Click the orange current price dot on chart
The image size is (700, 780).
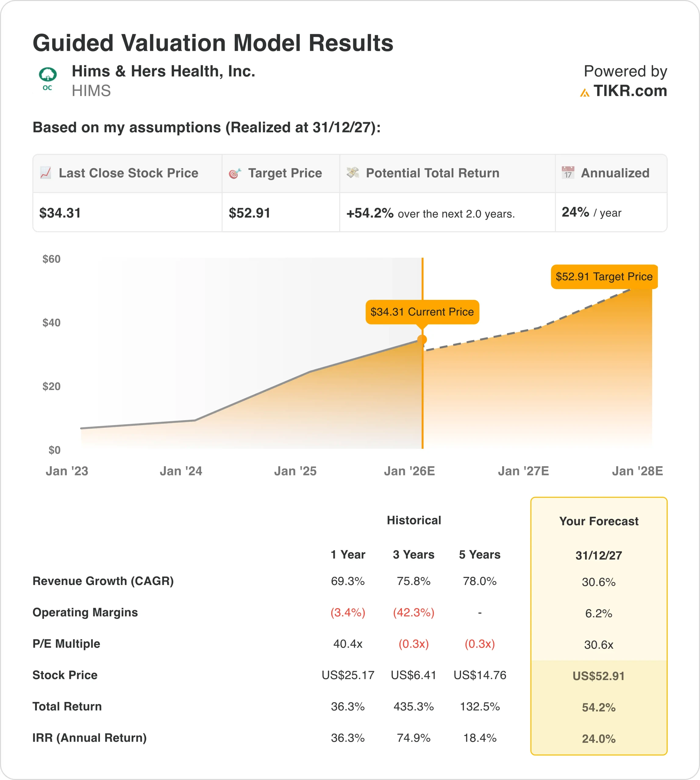click(422, 339)
